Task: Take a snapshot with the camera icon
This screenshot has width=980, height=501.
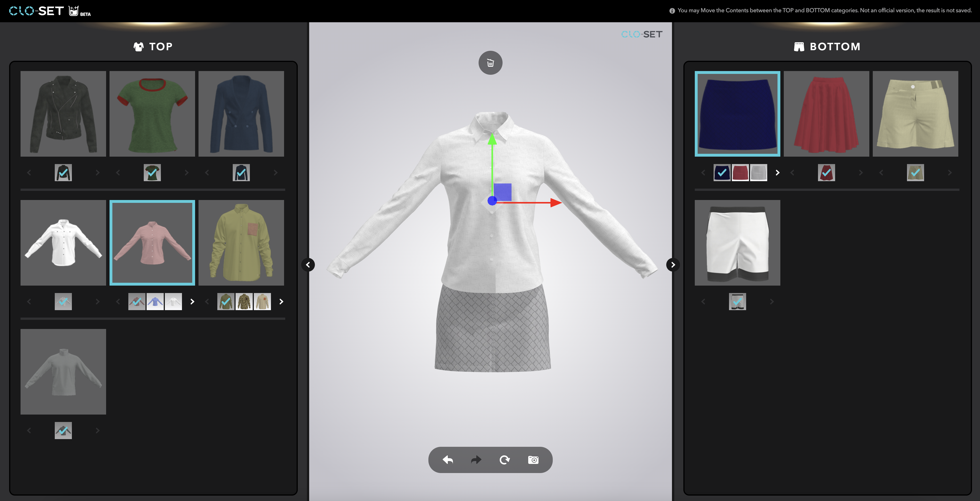Action: pos(533,460)
